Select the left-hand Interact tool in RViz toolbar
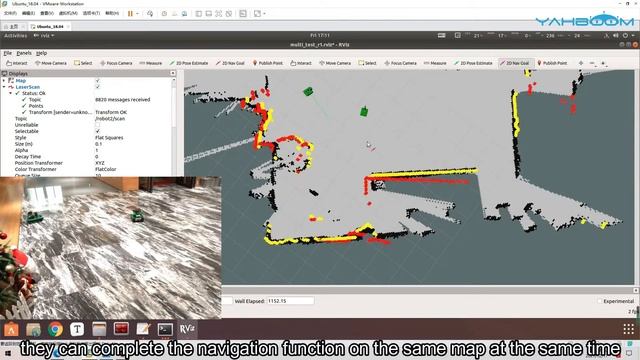Image resolution: width=640 pixels, height=360 pixels. (x=17, y=63)
